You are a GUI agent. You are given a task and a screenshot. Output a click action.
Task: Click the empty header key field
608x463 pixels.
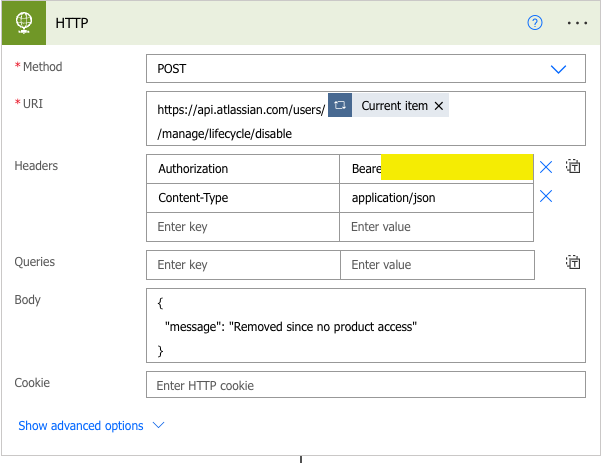coord(243,227)
